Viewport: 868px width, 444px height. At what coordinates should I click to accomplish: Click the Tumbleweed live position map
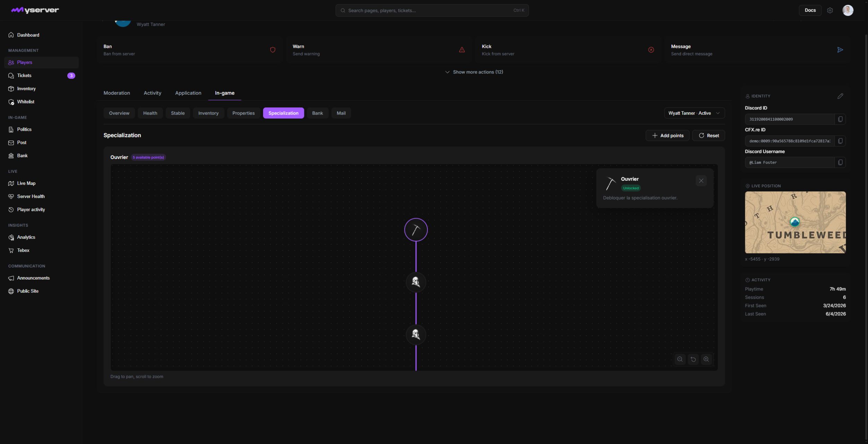[x=795, y=222]
